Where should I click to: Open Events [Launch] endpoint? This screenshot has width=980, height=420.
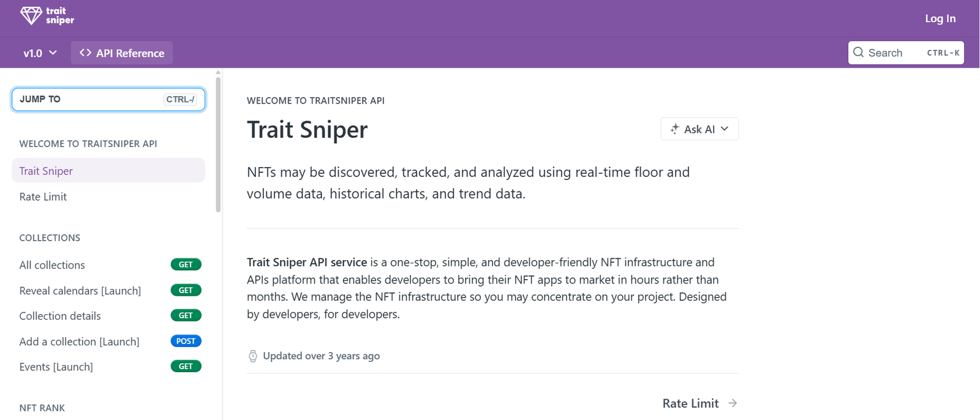56,367
